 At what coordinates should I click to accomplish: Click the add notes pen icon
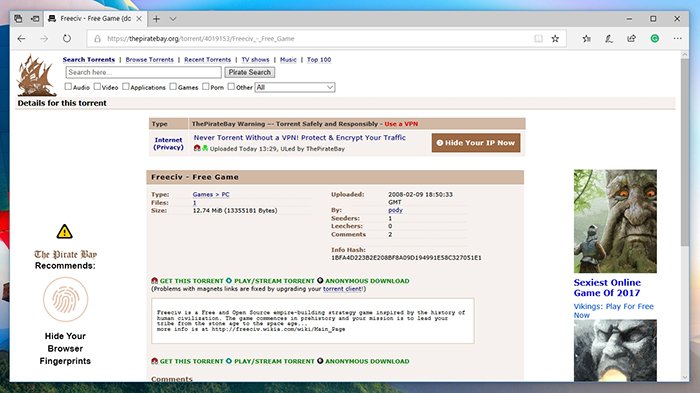click(608, 39)
